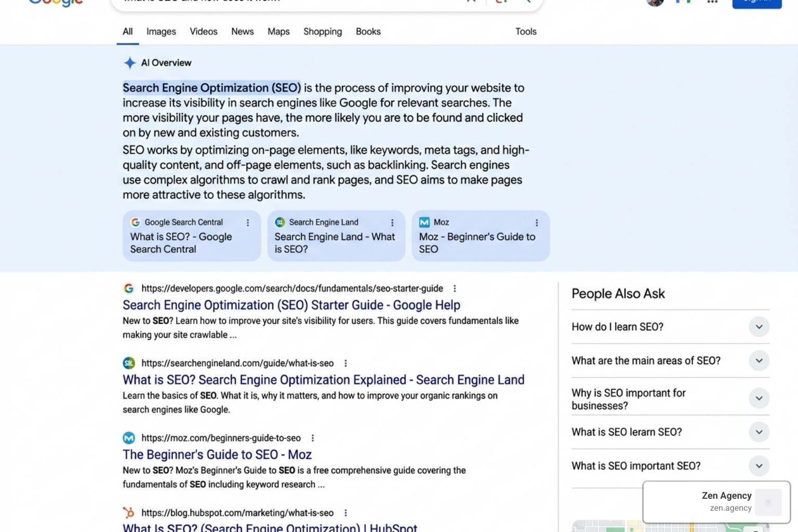Click HubSpot favicon beside blog.hubspot.com URL
The image size is (798, 532).
[129, 513]
